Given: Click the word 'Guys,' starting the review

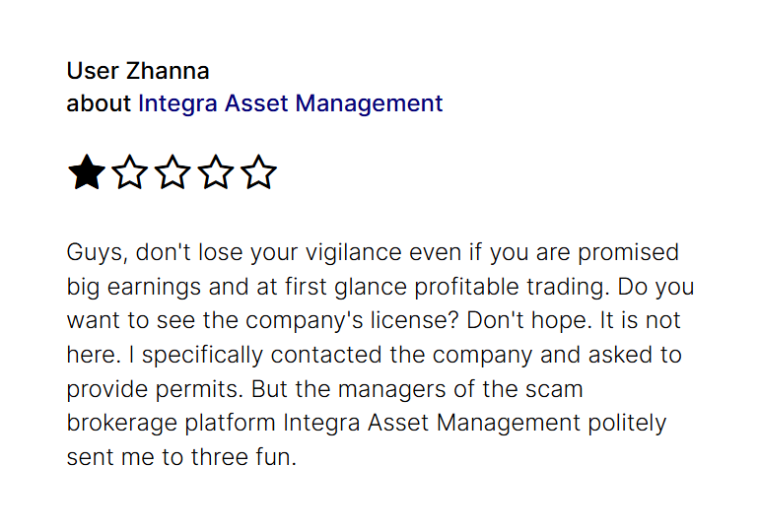Looking at the screenshot, I should click(98, 253).
